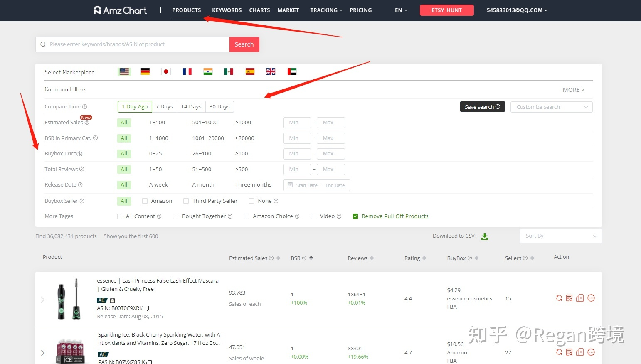Enable the Amazon Choice tag checkbox
Viewport: 641px width, 364px height.
(x=247, y=216)
